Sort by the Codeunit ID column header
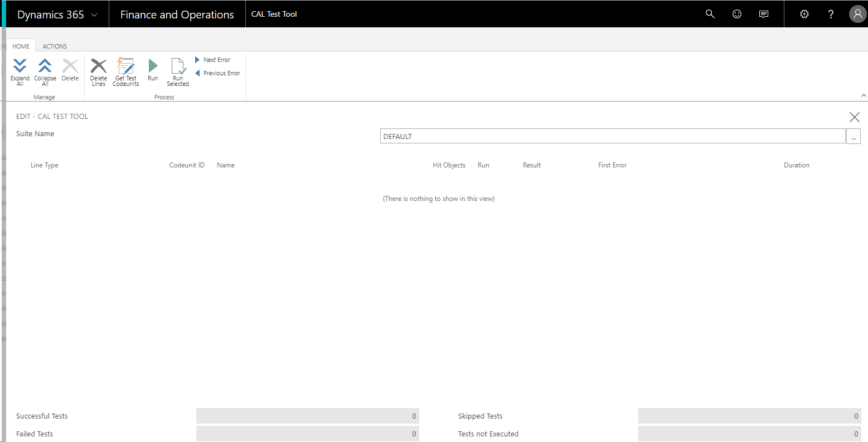The image size is (868, 442). click(187, 165)
